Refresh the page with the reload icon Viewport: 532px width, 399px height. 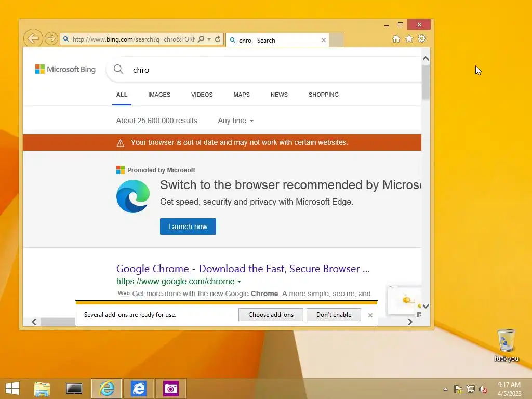pos(218,39)
